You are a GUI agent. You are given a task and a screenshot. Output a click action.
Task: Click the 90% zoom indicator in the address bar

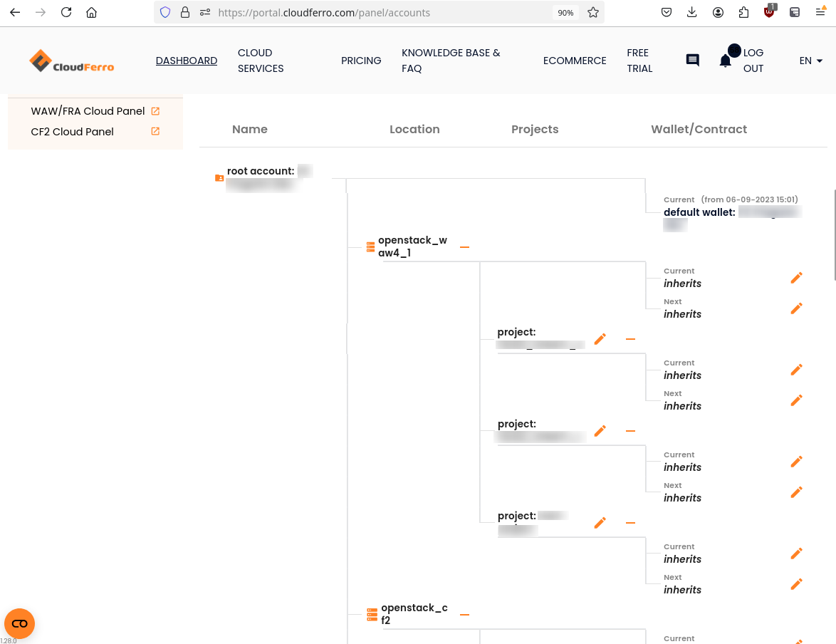click(565, 12)
